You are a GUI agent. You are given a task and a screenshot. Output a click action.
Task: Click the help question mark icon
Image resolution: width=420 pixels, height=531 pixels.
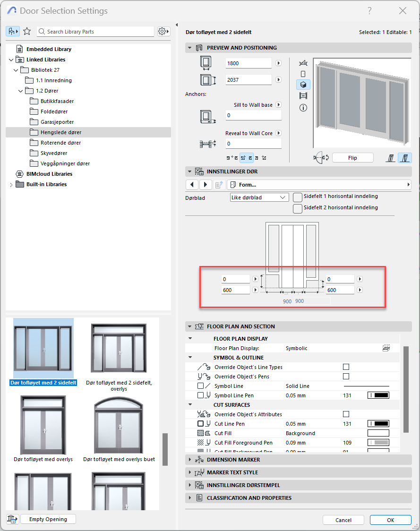click(369, 11)
